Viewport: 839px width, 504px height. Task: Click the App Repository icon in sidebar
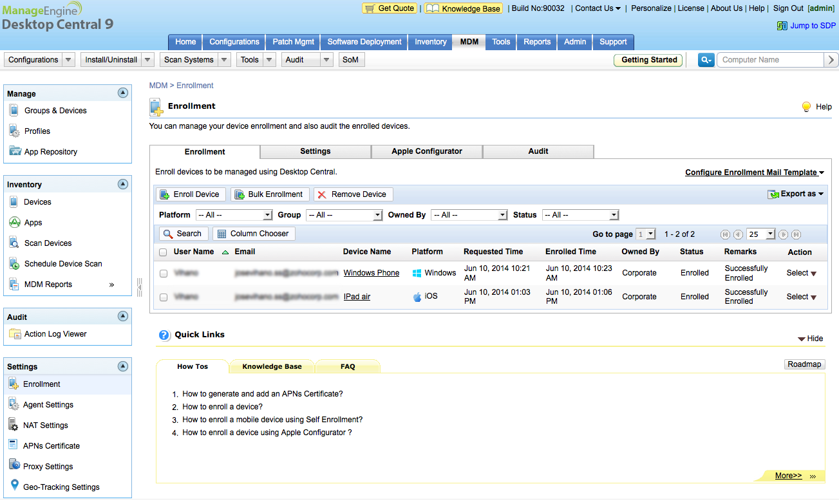[x=14, y=152]
